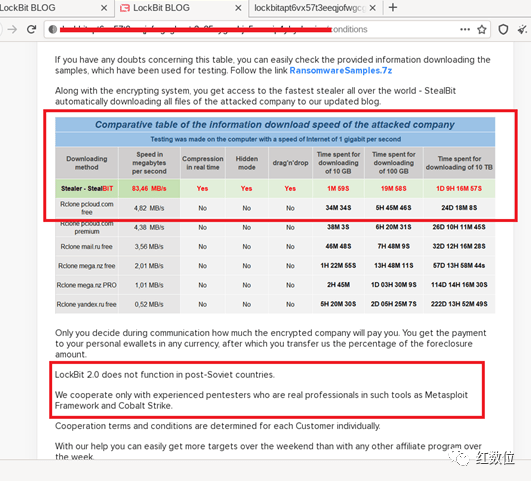This screenshot has width=531, height=481.
Task: Click the 'Rclone yandex.ru free' row label
Action: point(87,305)
